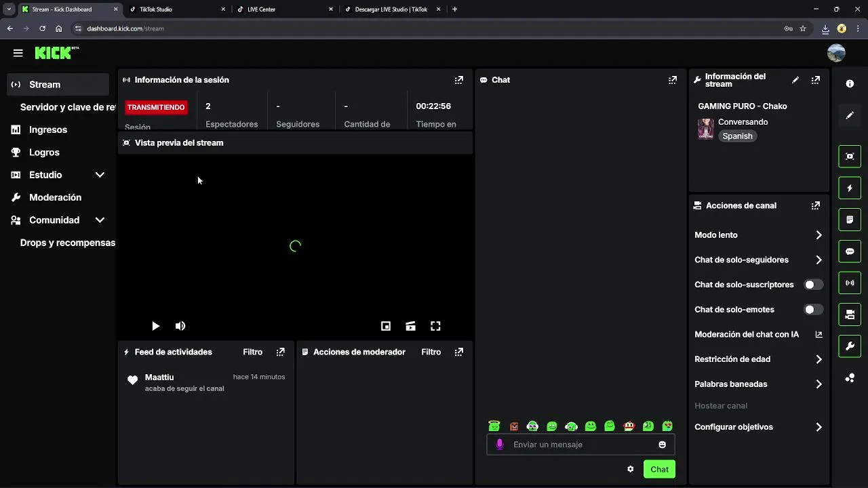868x488 pixels.
Task: Pop out the Feed de actividades panel
Action: (x=281, y=352)
